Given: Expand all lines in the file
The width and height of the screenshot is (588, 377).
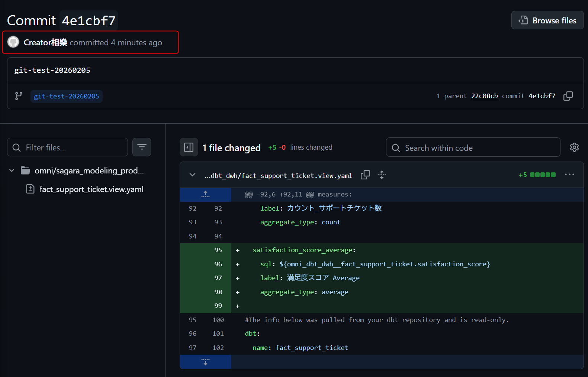Looking at the screenshot, I should (x=382, y=175).
